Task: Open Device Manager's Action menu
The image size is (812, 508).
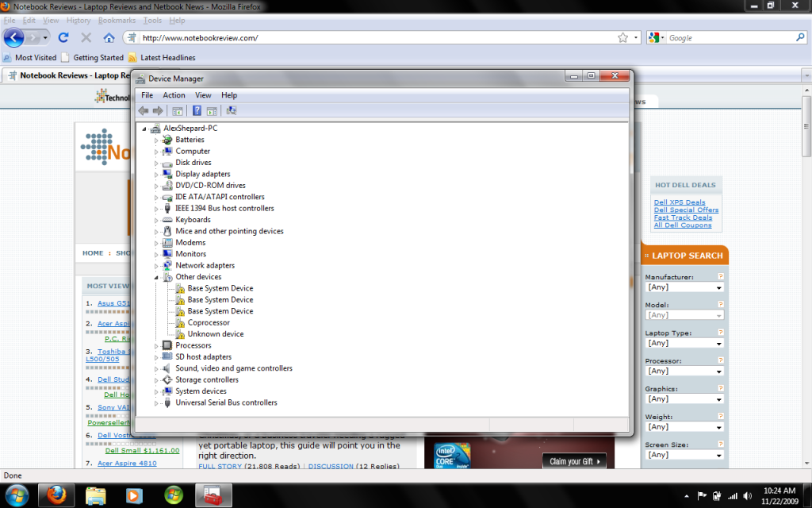Action: point(174,95)
